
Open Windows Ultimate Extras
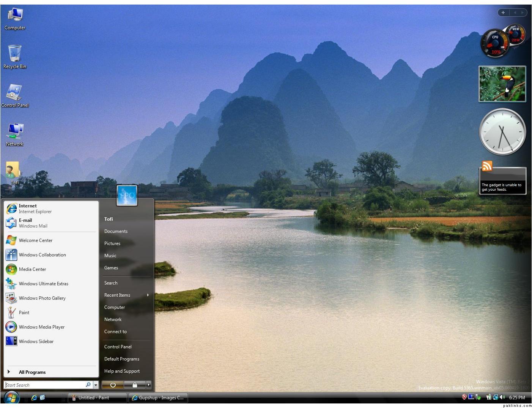coord(43,283)
